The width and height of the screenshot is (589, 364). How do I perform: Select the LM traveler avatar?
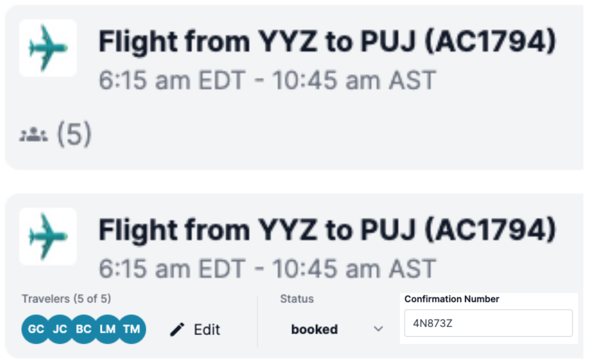[x=107, y=329]
